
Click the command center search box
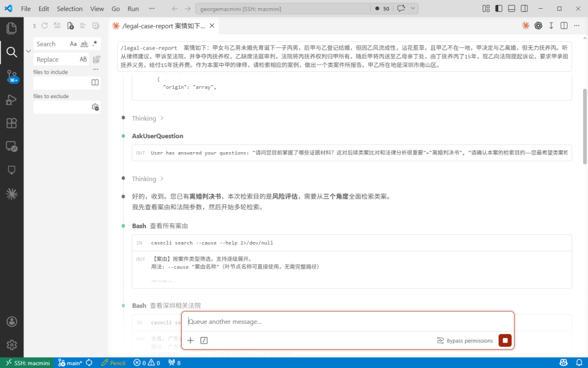(x=283, y=9)
